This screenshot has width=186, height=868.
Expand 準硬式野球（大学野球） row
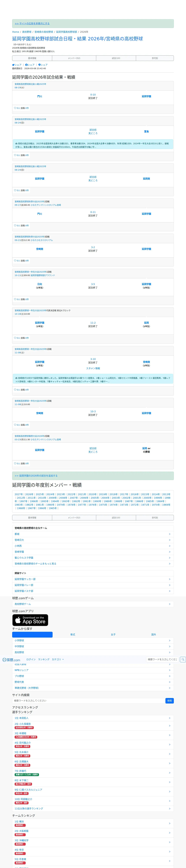pos(93,688)
